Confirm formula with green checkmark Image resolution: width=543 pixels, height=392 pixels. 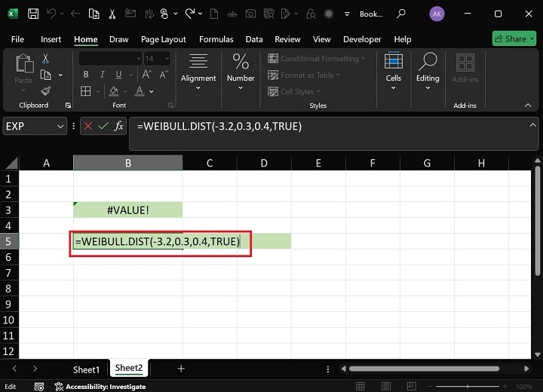[x=103, y=126]
